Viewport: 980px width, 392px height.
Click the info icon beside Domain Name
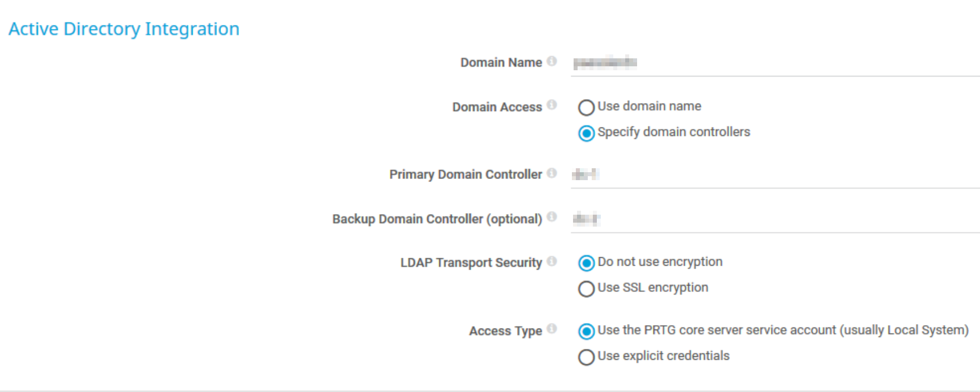tap(551, 61)
